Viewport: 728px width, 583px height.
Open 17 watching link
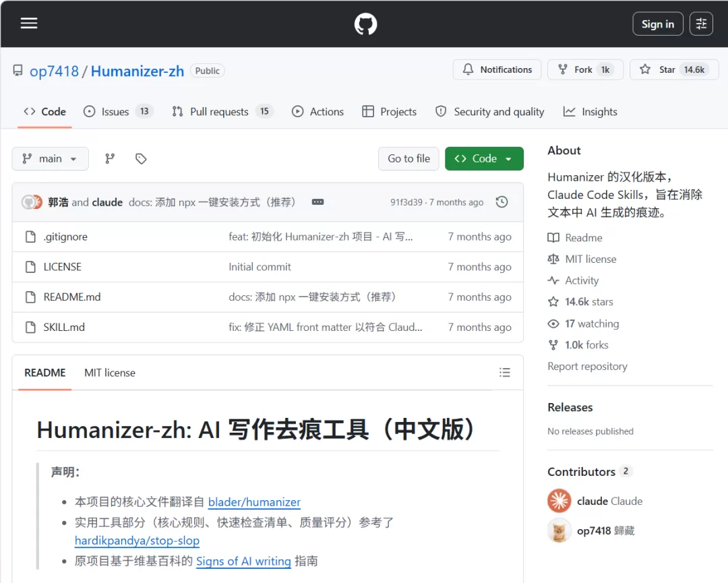[x=584, y=324]
